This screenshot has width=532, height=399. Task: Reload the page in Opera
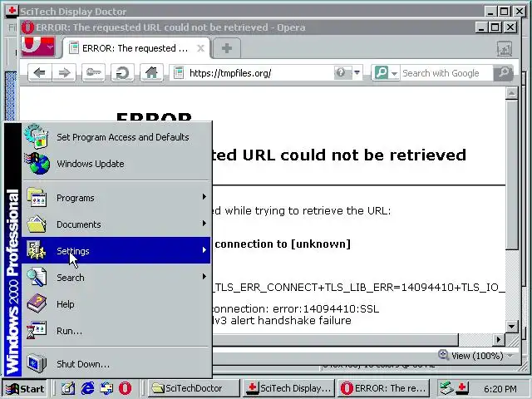pos(122,72)
